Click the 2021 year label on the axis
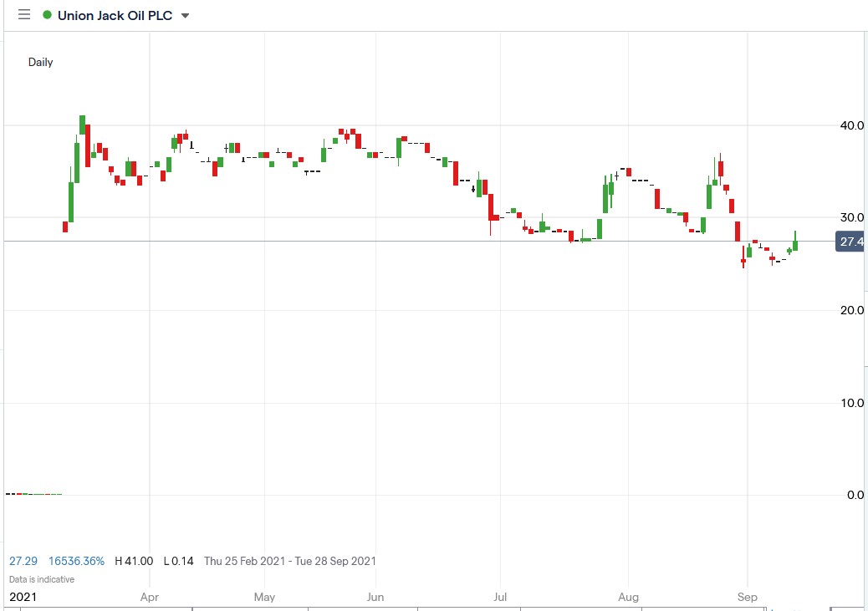868x611 pixels. tap(25, 597)
